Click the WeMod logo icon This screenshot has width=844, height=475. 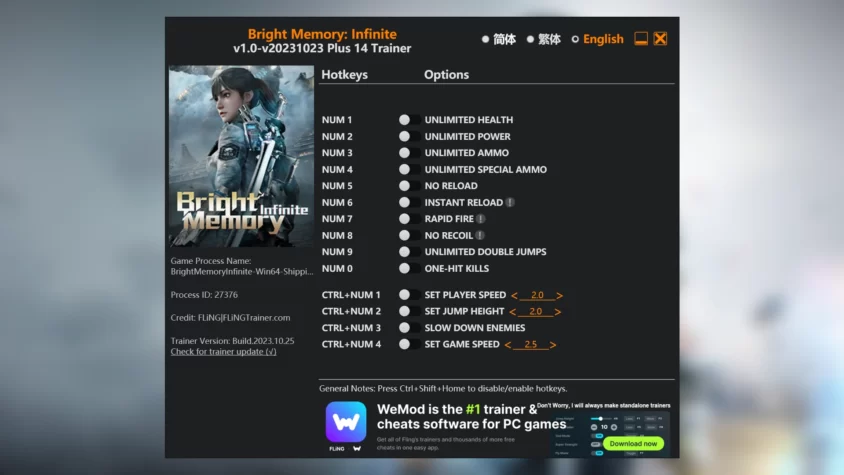click(346, 422)
